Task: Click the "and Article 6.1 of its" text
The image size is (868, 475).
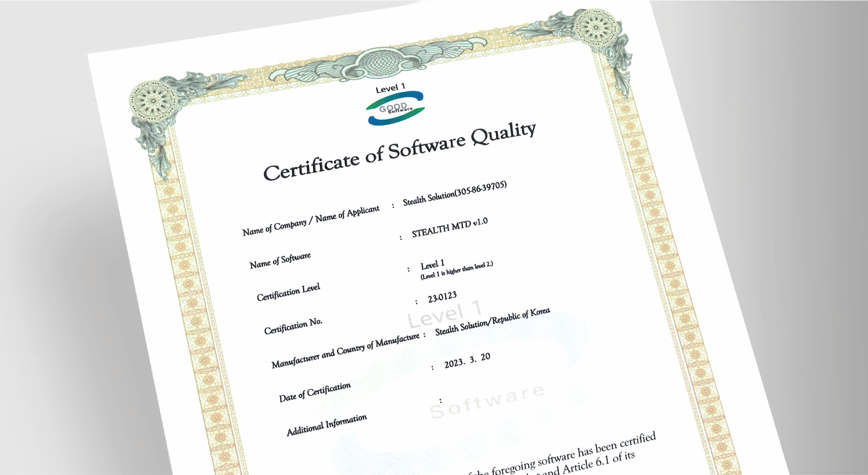Action: (589, 463)
